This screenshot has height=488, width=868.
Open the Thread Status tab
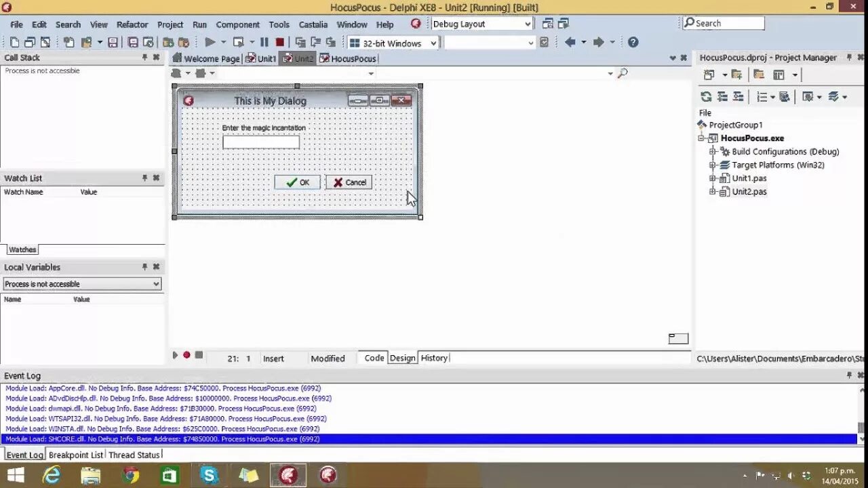pos(134,455)
